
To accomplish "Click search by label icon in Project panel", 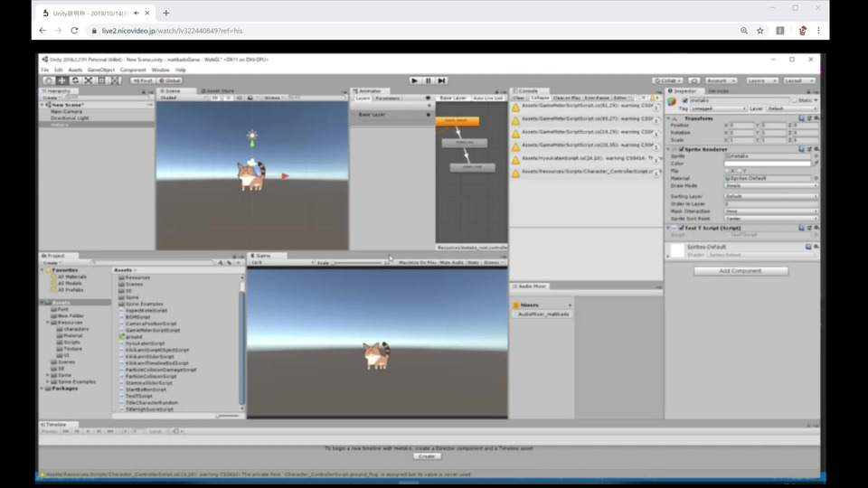I will click(x=229, y=263).
